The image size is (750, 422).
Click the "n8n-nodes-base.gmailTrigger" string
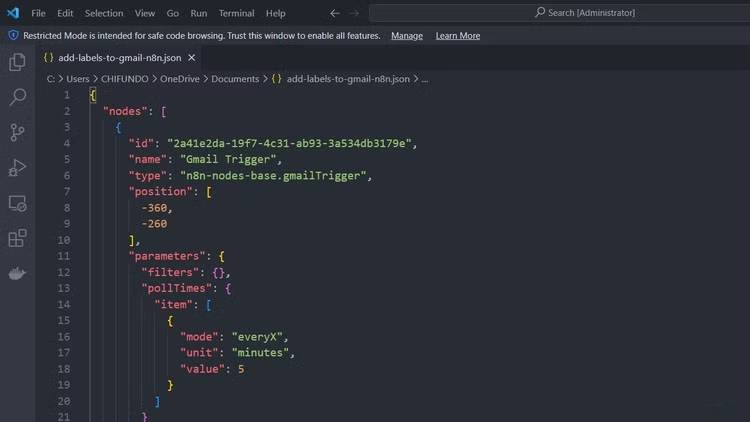pyautogui.click(x=273, y=176)
